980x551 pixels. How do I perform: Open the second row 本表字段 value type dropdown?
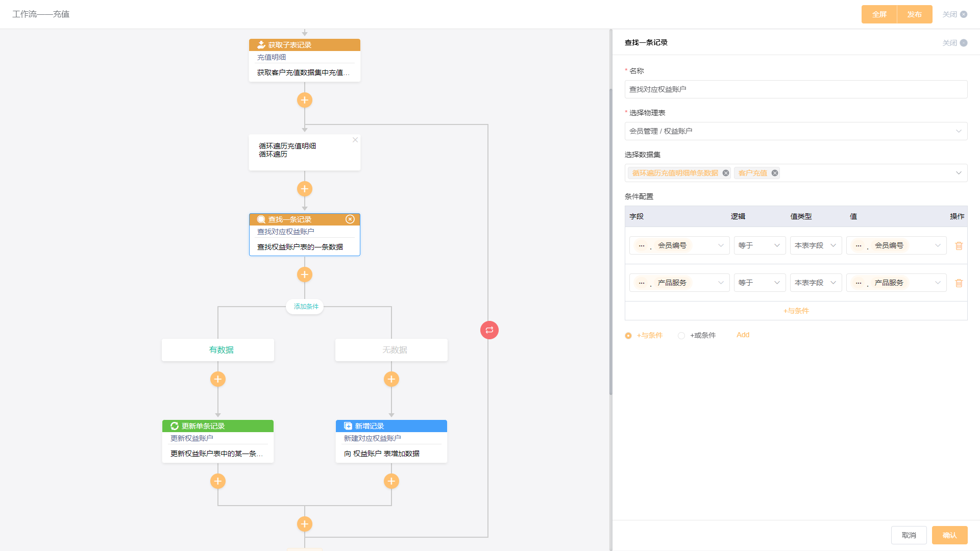point(816,283)
